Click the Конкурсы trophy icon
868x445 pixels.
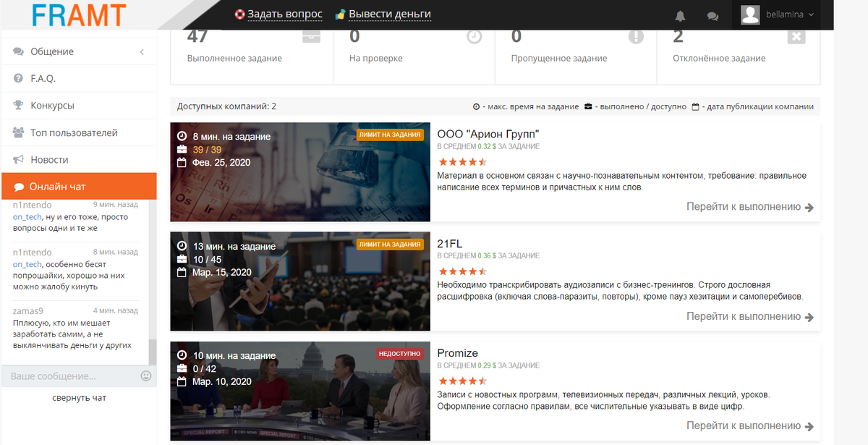click(x=19, y=106)
